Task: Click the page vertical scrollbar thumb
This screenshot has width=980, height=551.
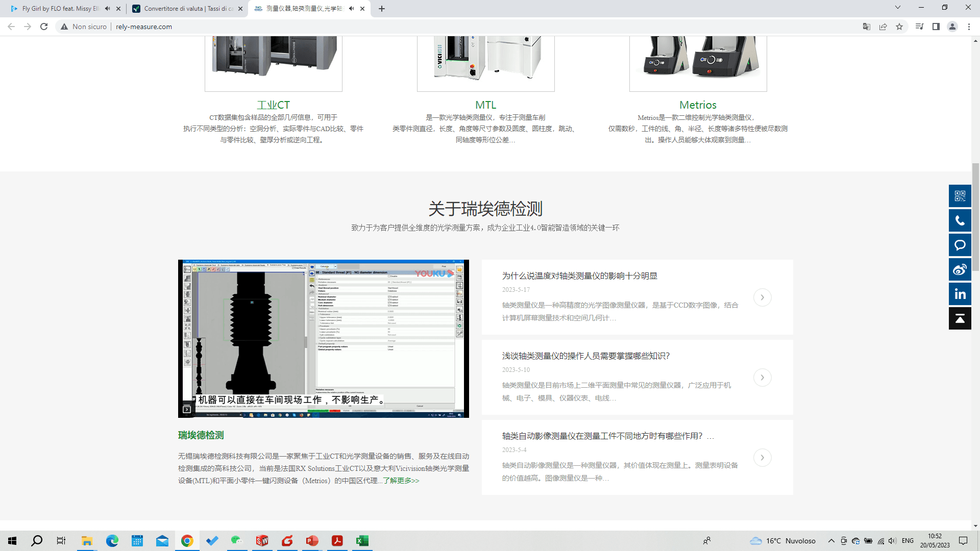Action: pos(975,217)
